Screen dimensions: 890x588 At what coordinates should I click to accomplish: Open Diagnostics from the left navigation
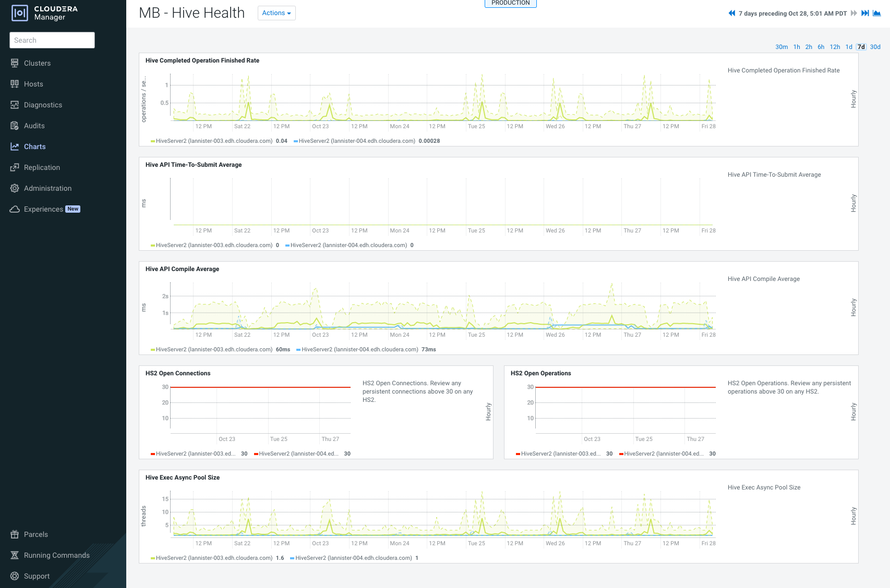click(43, 105)
